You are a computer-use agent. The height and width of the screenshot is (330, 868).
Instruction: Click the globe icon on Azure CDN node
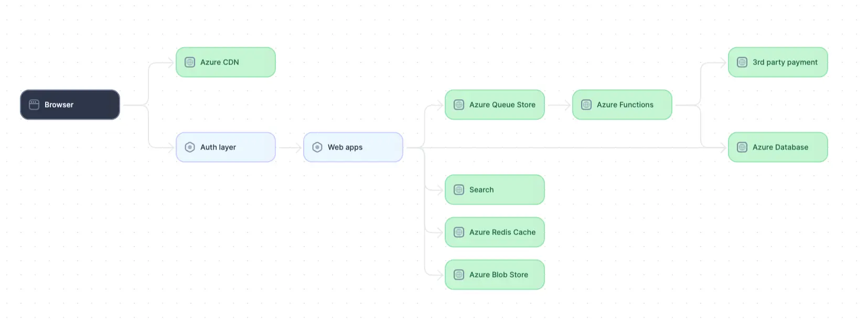pos(190,62)
